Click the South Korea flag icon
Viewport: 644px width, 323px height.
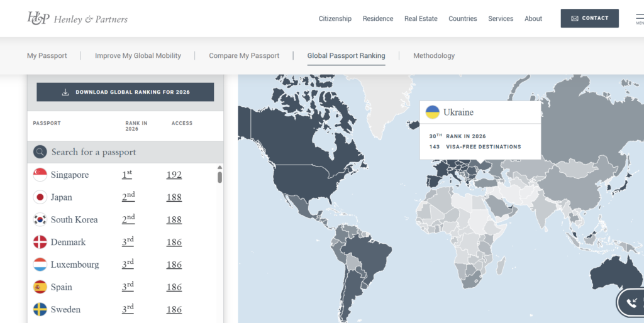40,220
